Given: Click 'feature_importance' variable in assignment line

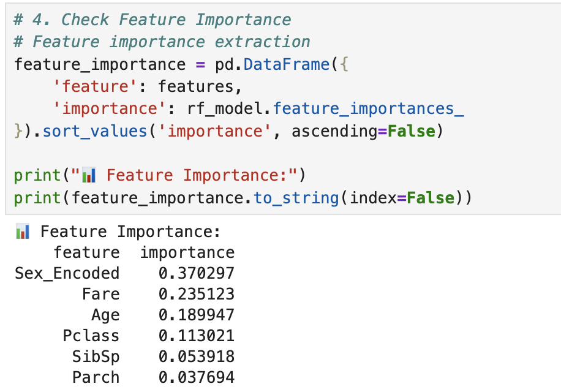Looking at the screenshot, I should click(100, 65).
